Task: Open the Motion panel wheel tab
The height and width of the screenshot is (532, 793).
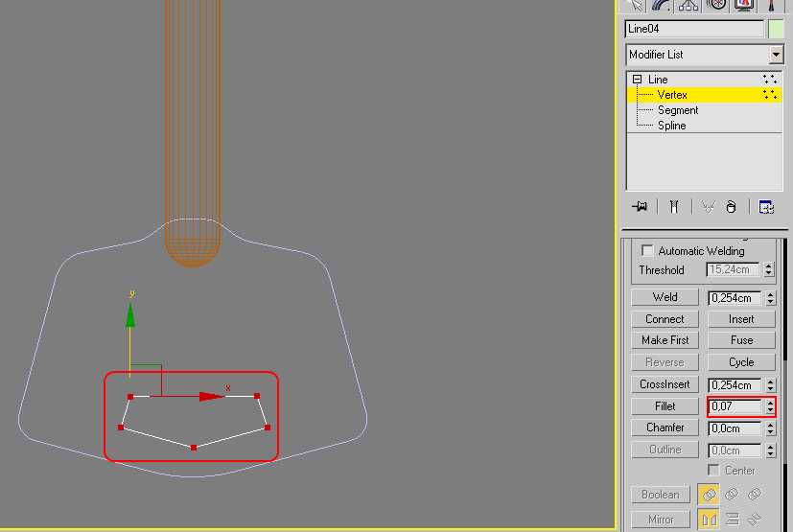Action: click(716, 5)
